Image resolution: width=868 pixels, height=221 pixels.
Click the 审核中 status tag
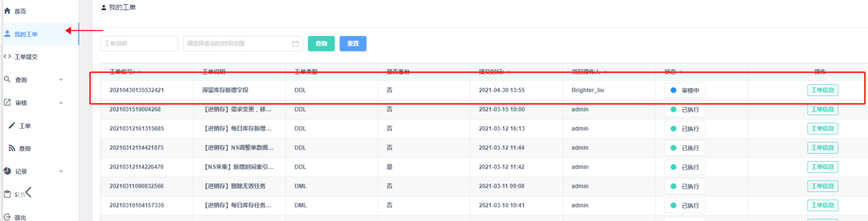coord(685,90)
